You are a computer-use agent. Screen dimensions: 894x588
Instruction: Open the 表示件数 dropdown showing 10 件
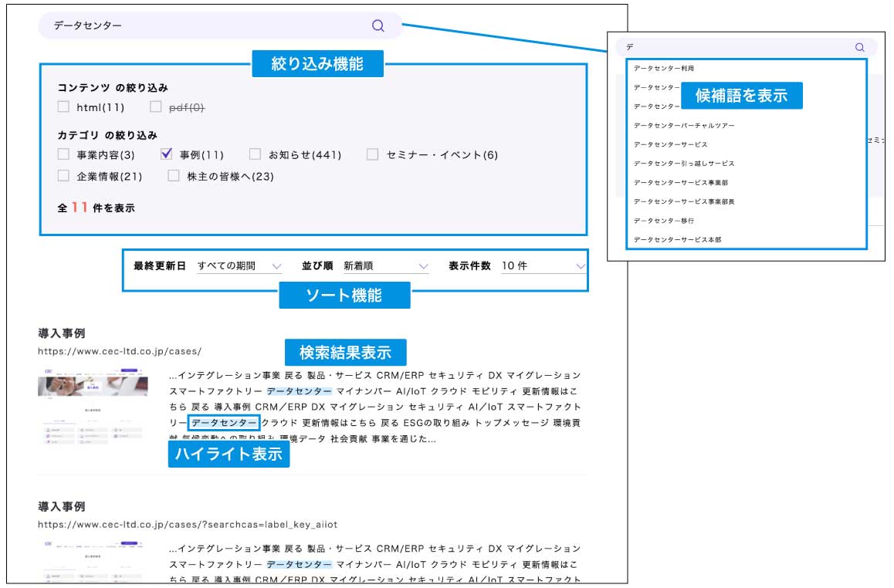(x=544, y=266)
